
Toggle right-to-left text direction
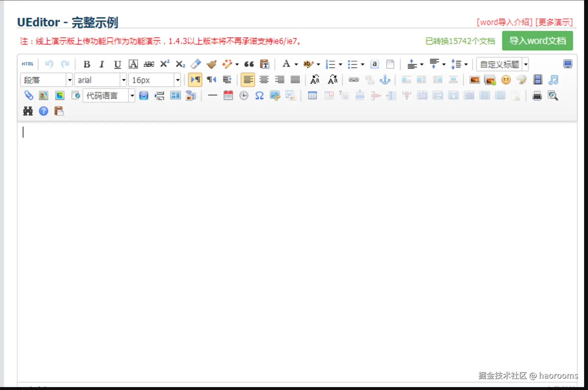tap(211, 80)
